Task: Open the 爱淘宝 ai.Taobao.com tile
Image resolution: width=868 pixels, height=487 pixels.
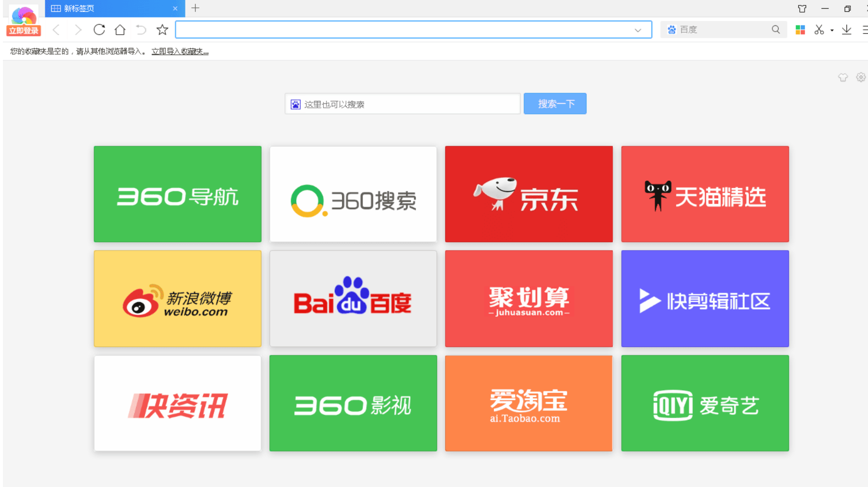Action: click(529, 403)
